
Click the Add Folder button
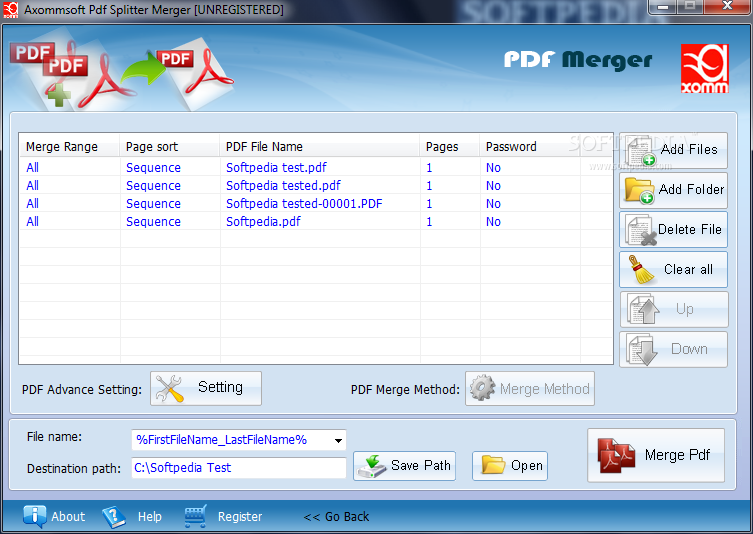pyautogui.click(x=673, y=190)
